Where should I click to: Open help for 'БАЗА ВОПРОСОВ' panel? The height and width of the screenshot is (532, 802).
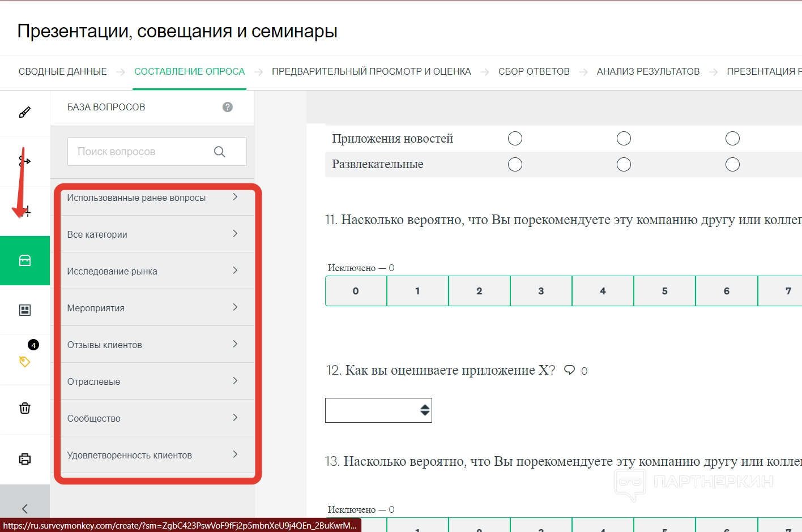tap(228, 107)
